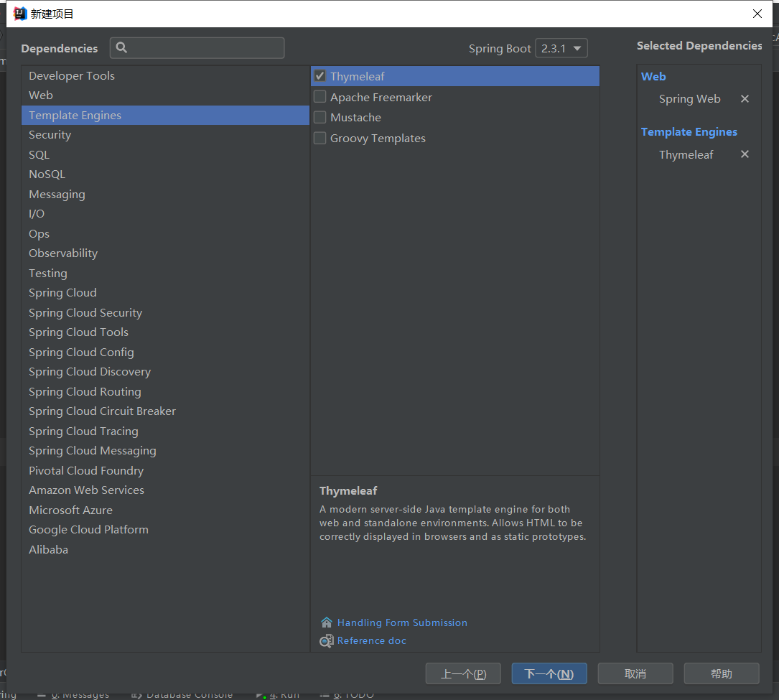
Task: Open the Spring Boot version dropdown
Action: 561,48
